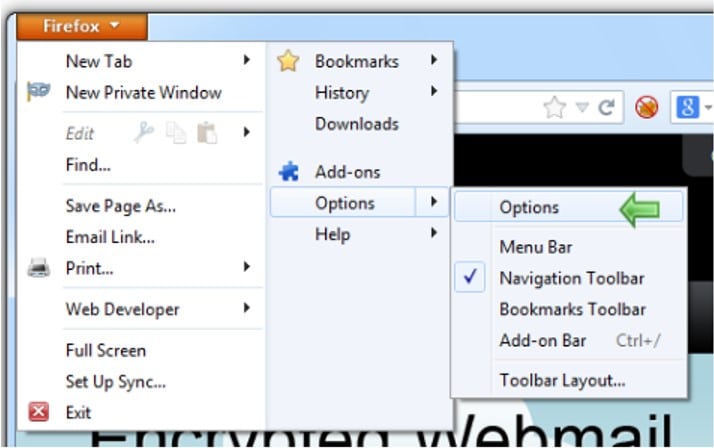This screenshot has height=448, width=714.
Task: Select Email Link... entry
Action: coord(110,237)
